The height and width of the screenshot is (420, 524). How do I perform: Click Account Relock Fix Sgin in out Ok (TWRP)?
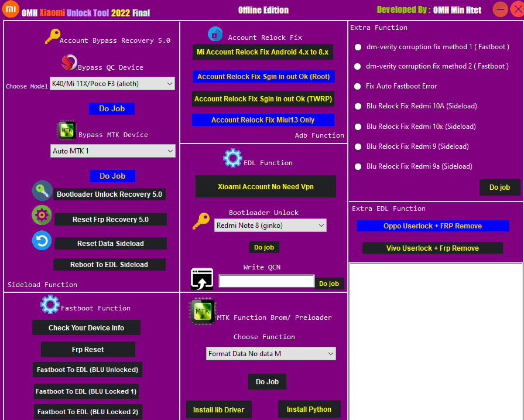[263, 99]
